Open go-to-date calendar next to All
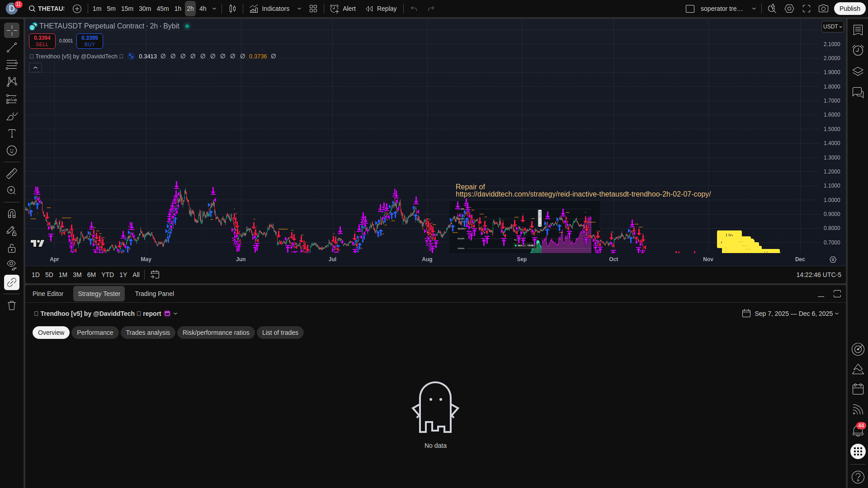This screenshot has width=868, height=488. point(155,275)
